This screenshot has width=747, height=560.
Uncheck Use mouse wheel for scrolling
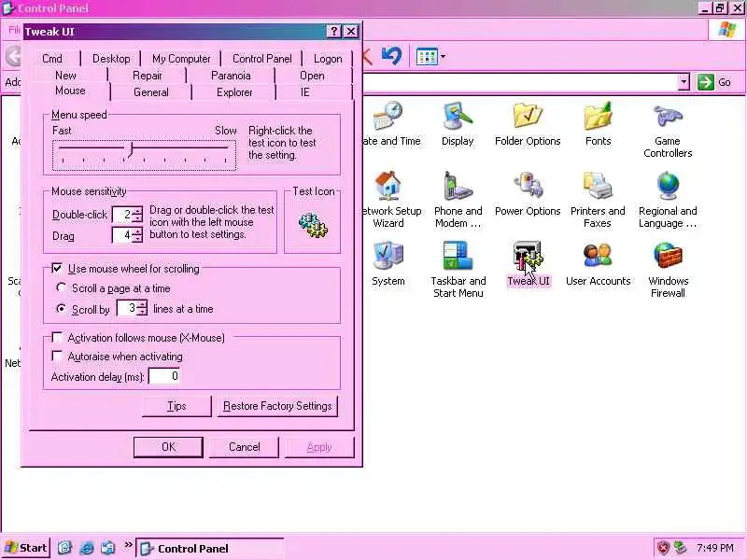tap(57, 268)
